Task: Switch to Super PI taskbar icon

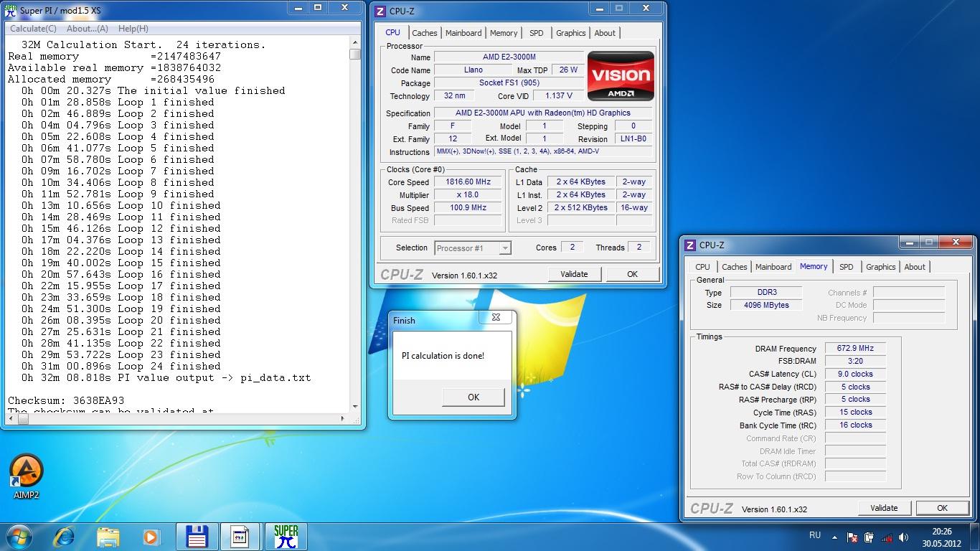Action: [286, 537]
